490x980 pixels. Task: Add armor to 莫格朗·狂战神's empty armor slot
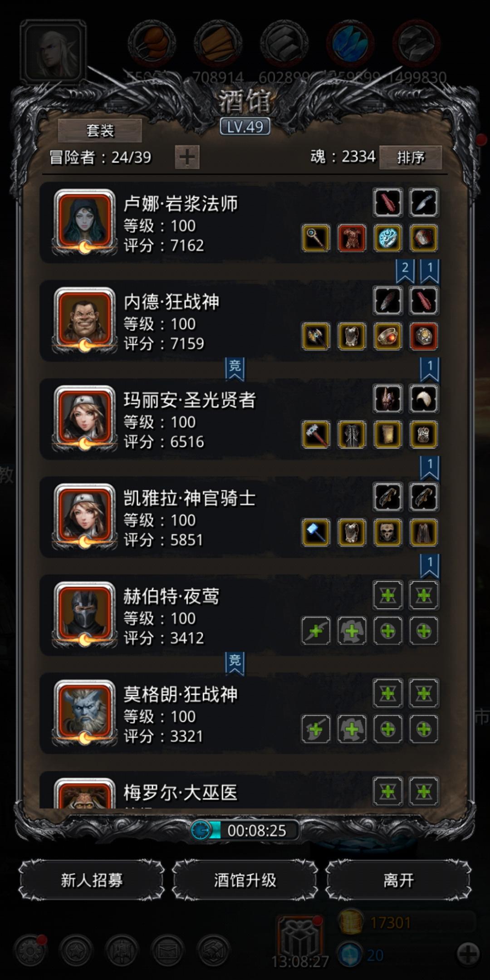pos(352,729)
